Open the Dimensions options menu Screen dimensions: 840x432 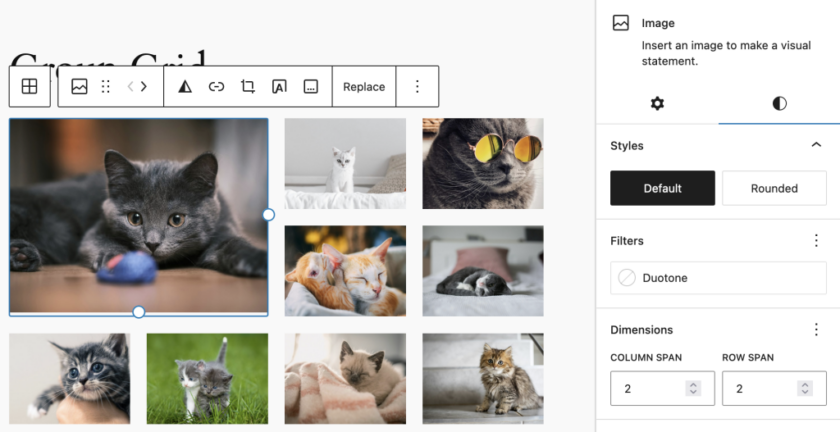click(x=816, y=330)
